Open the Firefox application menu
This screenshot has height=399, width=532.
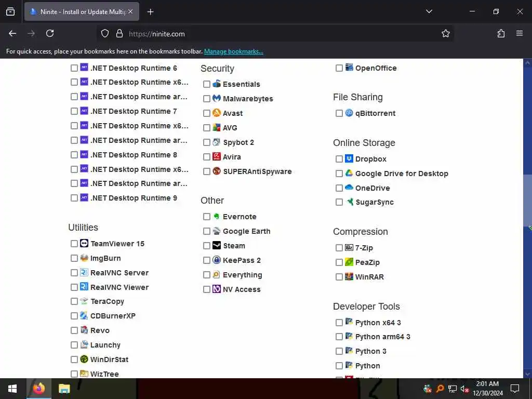click(520, 33)
